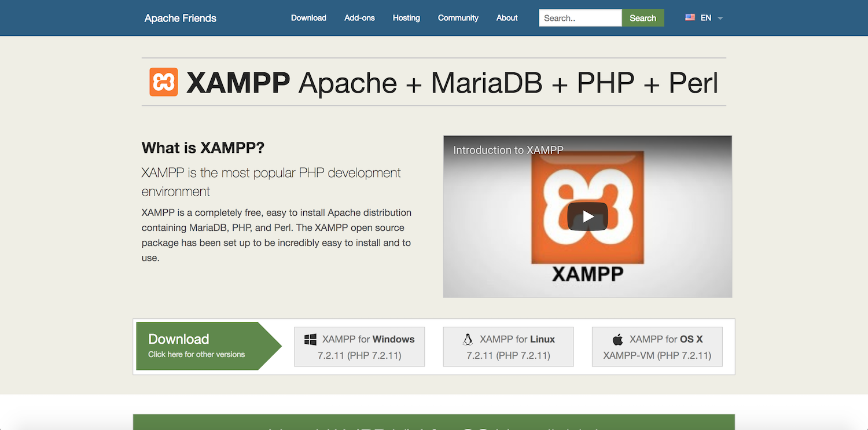This screenshot has width=868, height=430.
Task: Click the Linux penguin icon
Action: pyautogui.click(x=468, y=340)
